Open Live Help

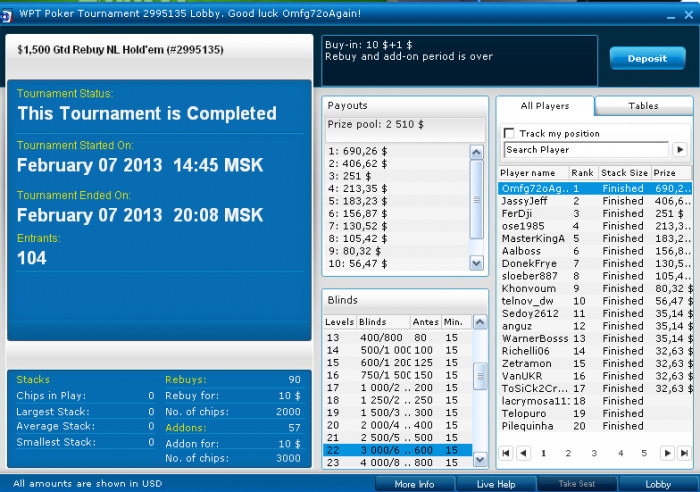click(496, 484)
